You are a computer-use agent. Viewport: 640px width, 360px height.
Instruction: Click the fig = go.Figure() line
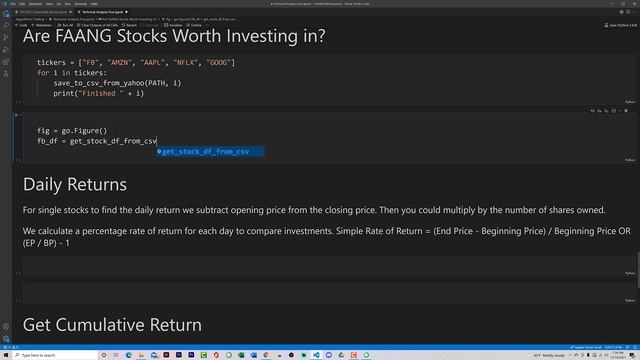[72, 131]
